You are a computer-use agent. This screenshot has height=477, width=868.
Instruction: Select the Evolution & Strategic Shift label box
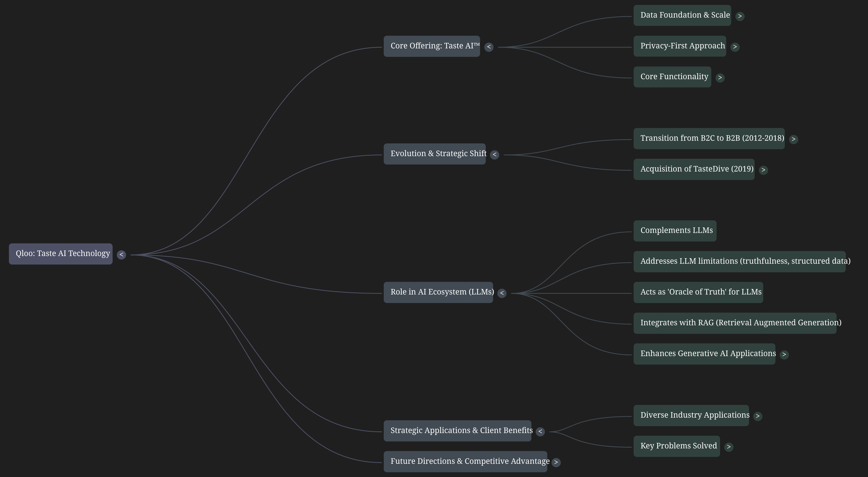(x=434, y=154)
